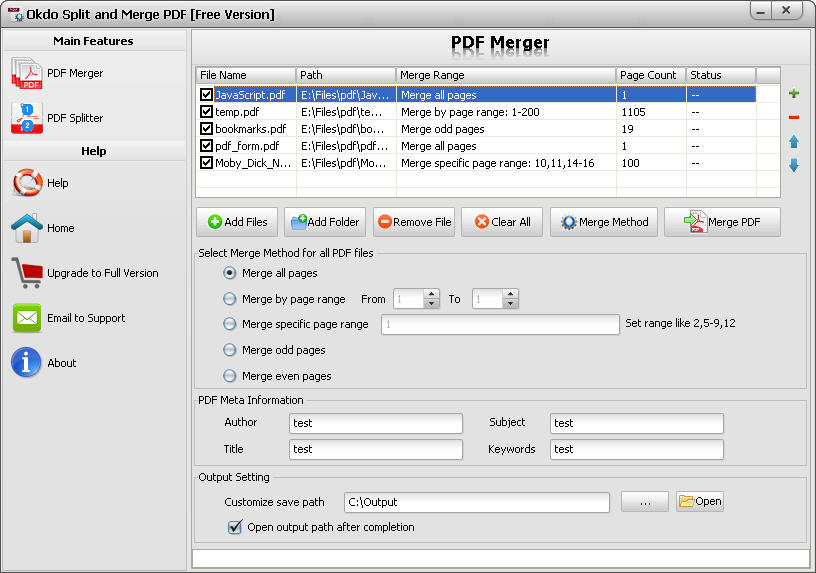Click the From page number field
Image resolution: width=816 pixels, height=573 pixels.
point(409,299)
